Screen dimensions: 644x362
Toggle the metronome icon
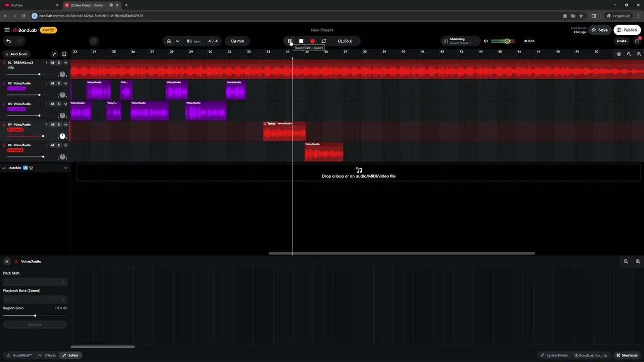click(169, 41)
